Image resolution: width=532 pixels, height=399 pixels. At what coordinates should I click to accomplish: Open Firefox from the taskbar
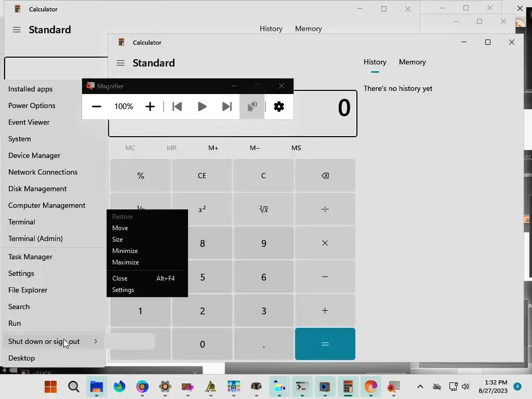pos(119,387)
